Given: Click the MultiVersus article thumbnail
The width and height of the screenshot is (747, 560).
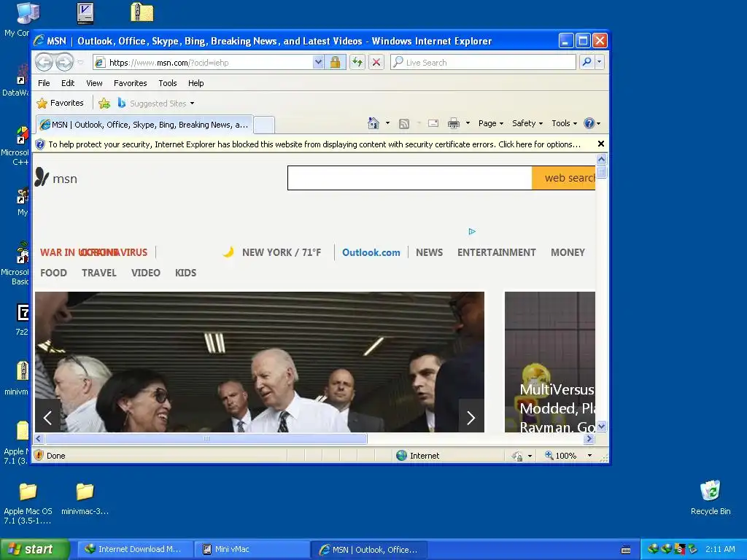Looking at the screenshot, I should [550, 362].
